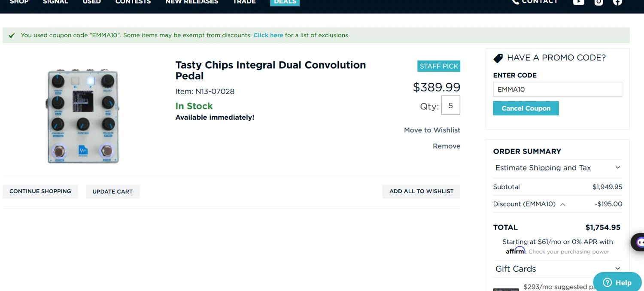Screen dimensions: 644x291
Task: Remove the pedal from cart
Action: click(x=446, y=146)
